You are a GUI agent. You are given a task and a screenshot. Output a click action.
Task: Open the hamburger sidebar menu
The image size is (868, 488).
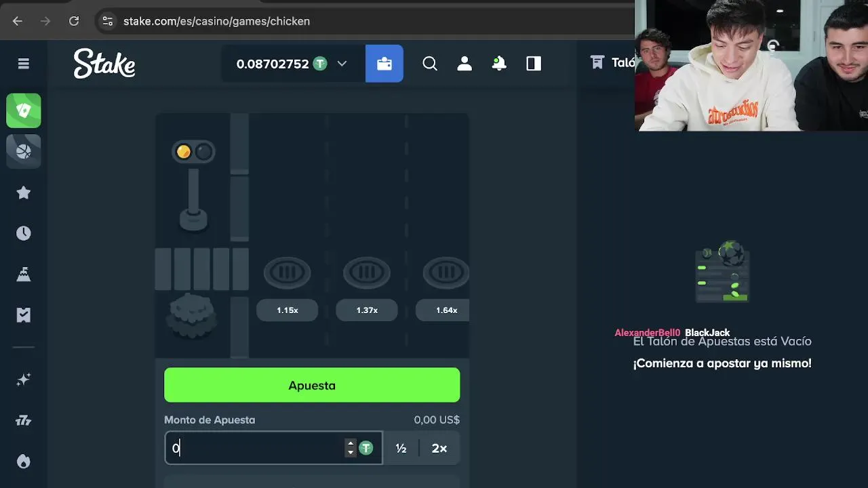(24, 64)
